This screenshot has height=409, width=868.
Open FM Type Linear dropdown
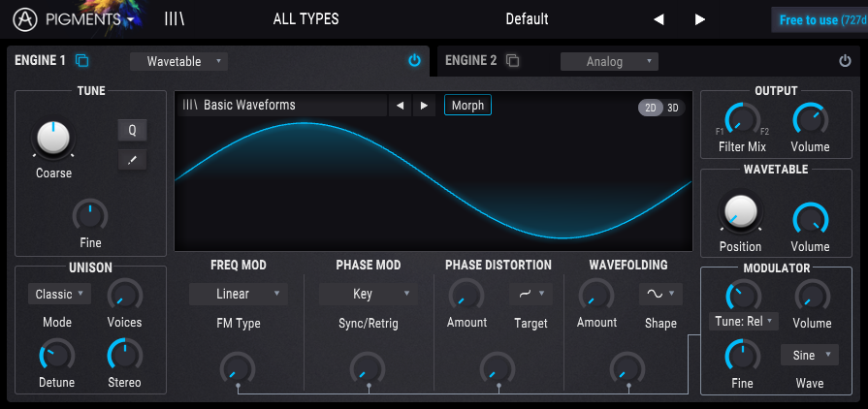(x=239, y=294)
